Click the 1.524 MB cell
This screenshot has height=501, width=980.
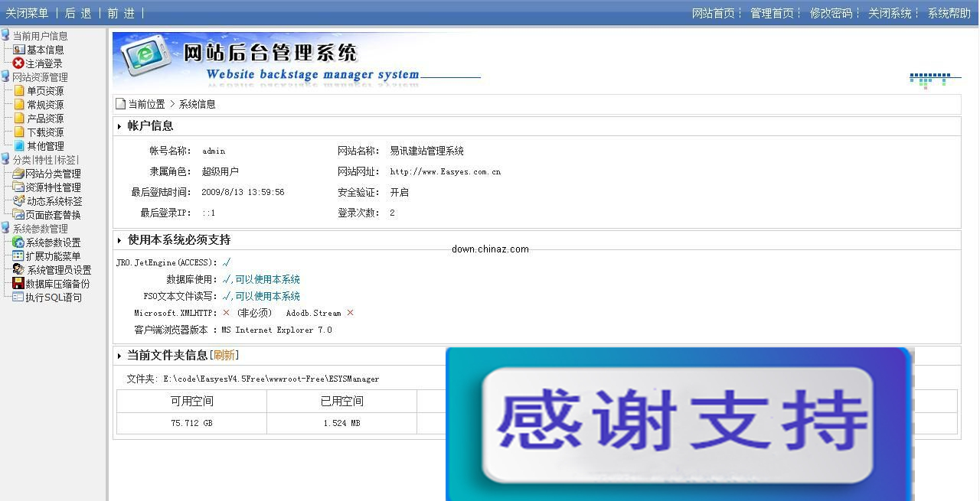[x=341, y=423]
